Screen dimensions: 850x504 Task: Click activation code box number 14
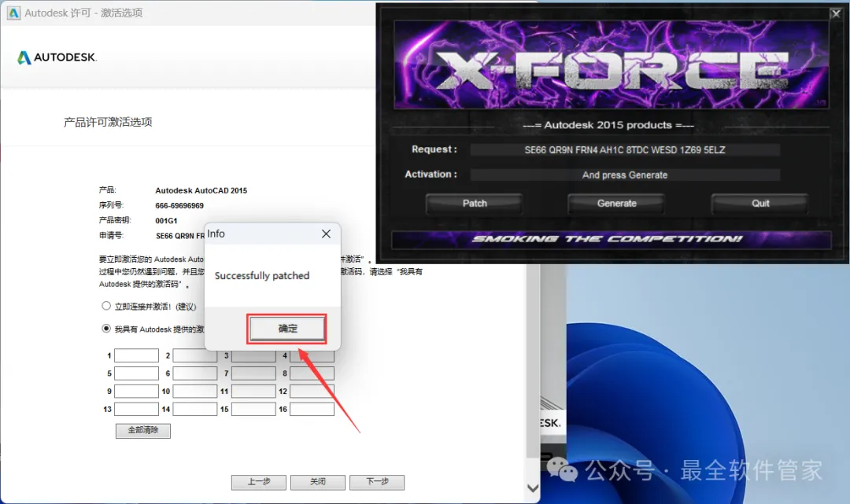pyautogui.click(x=195, y=410)
